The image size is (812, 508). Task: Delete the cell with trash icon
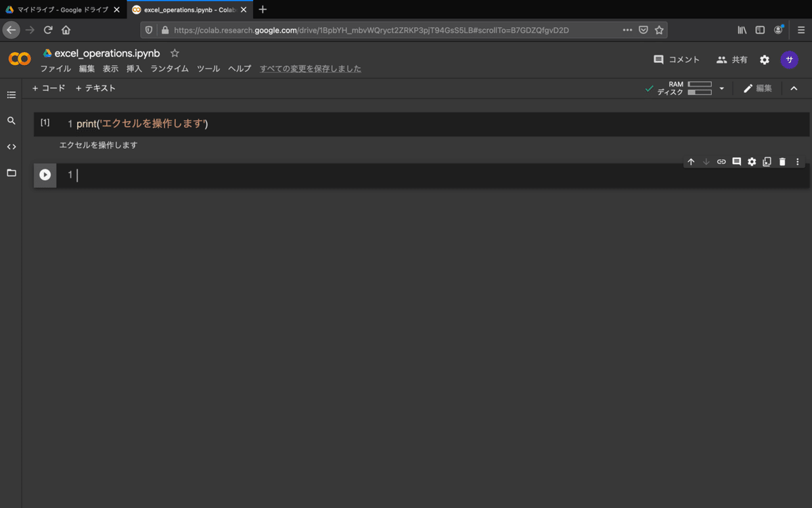tap(782, 162)
